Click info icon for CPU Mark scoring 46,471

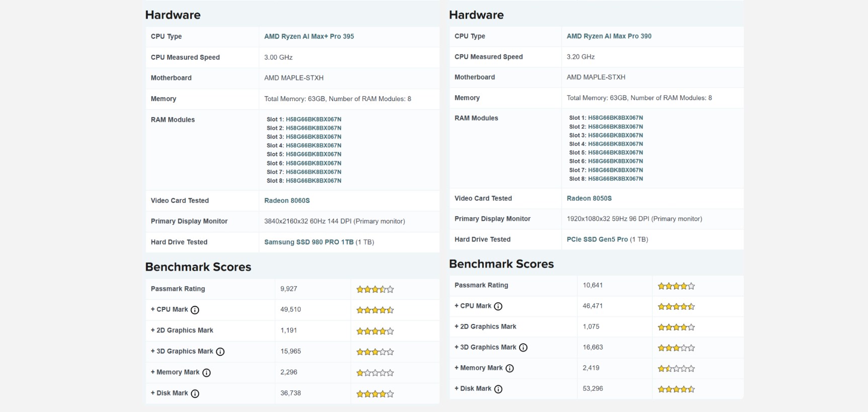(498, 306)
